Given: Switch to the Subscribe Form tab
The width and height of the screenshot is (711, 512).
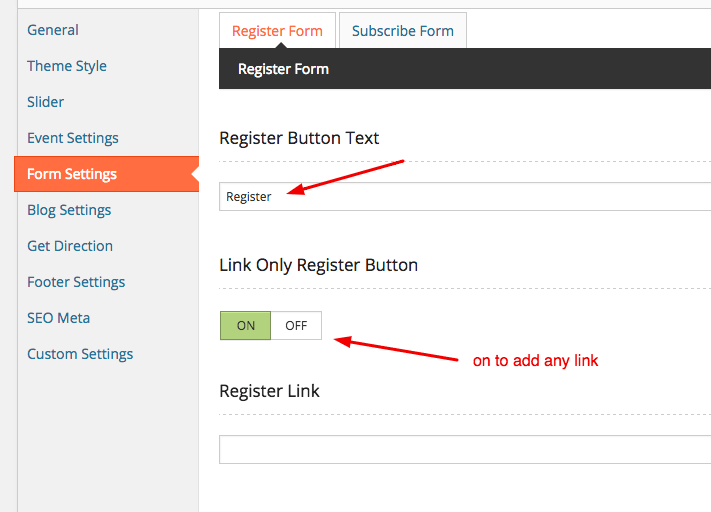Looking at the screenshot, I should pyautogui.click(x=403, y=31).
